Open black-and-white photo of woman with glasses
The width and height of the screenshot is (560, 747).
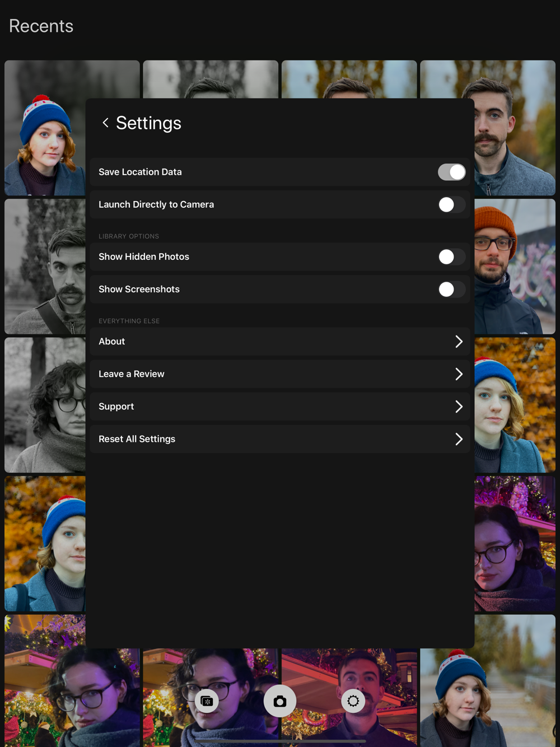45,405
